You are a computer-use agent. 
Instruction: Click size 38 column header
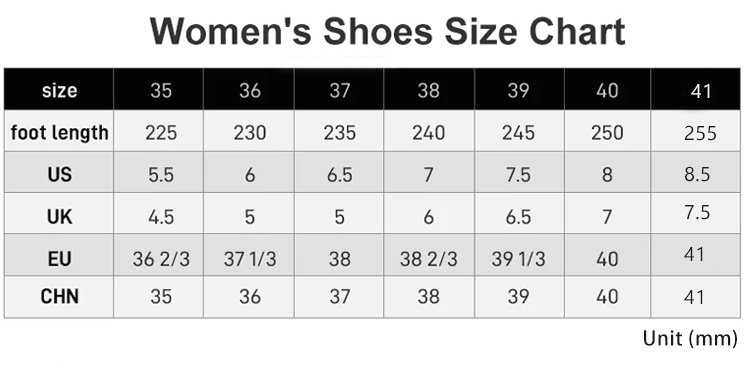[428, 90]
